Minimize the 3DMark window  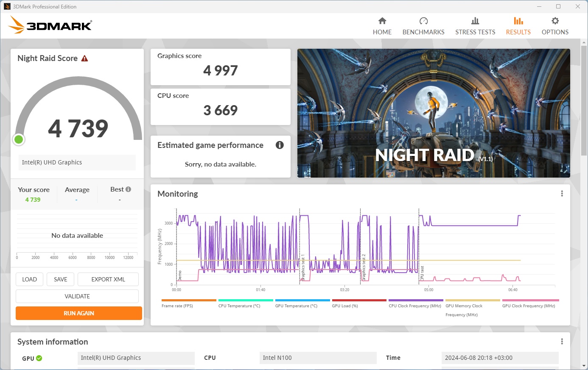point(539,6)
